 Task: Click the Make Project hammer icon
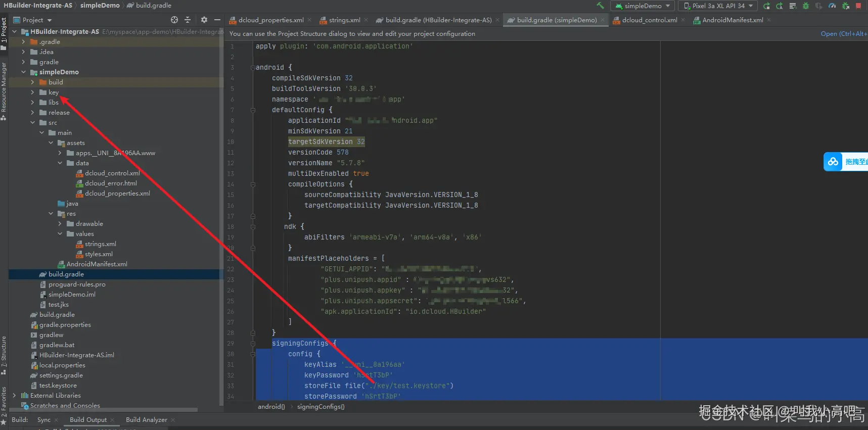click(600, 6)
